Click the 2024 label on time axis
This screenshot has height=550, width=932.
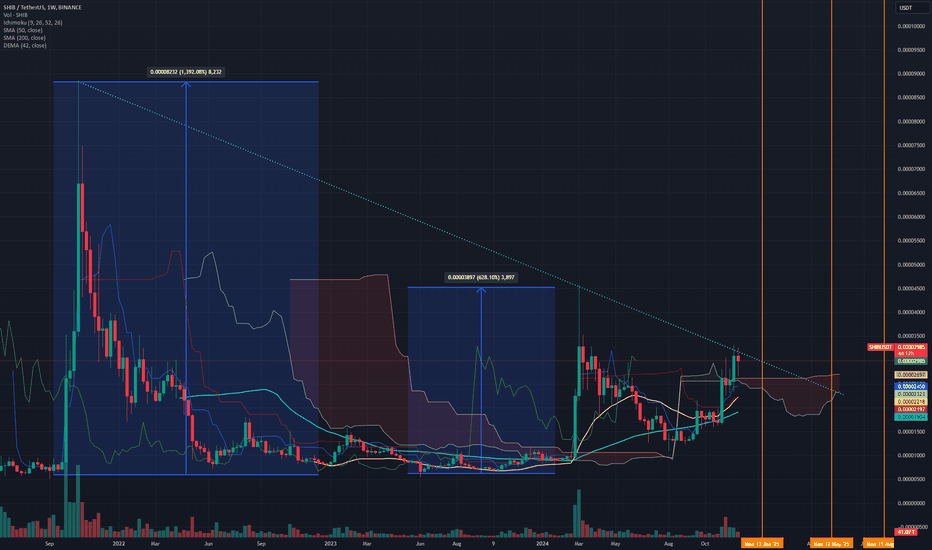pos(542,543)
